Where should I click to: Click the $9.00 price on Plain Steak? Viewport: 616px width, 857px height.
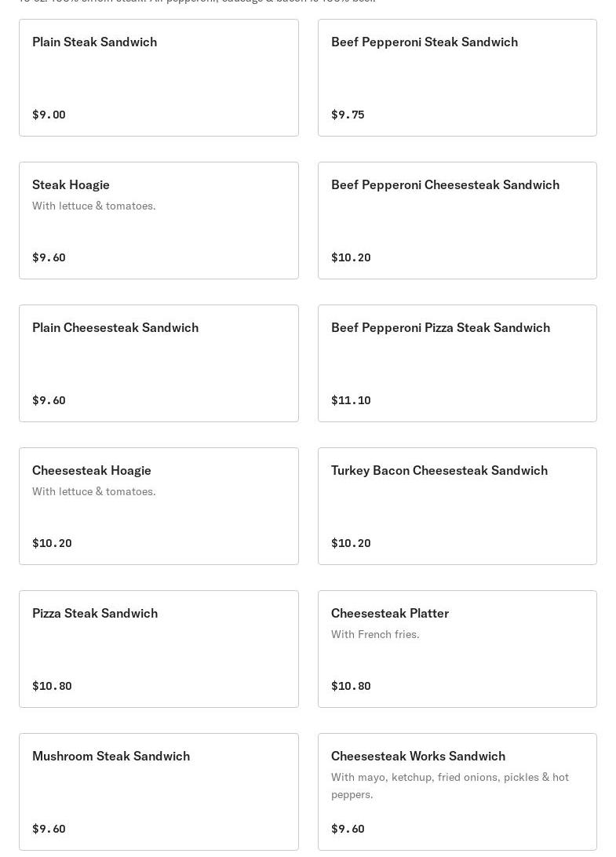click(49, 115)
